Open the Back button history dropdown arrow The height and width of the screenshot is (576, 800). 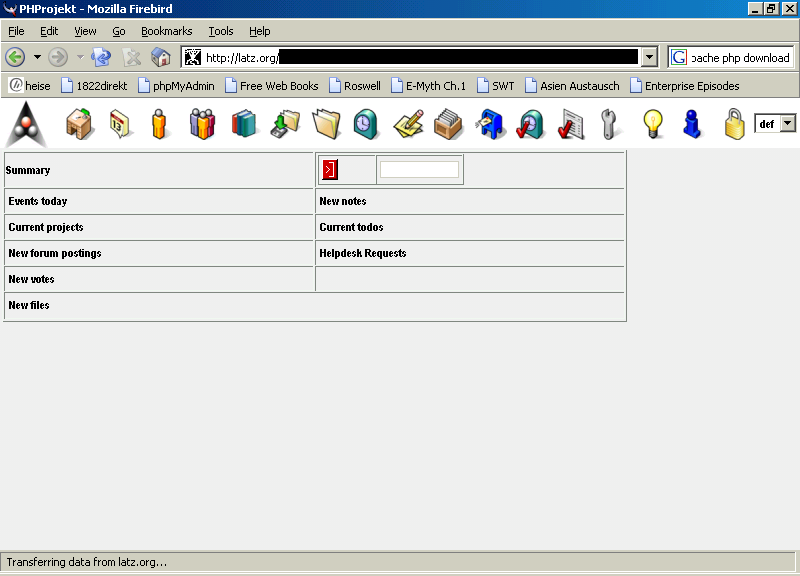(x=37, y=57)
